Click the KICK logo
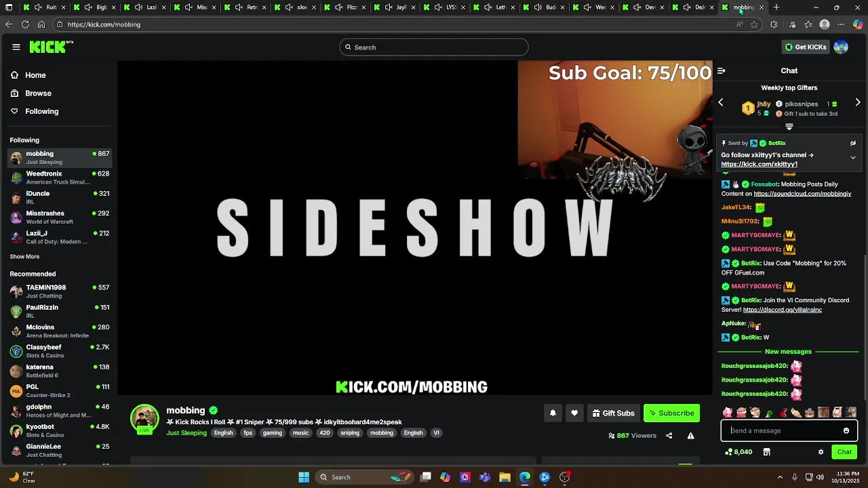868x488 pixels. (51, 47)
